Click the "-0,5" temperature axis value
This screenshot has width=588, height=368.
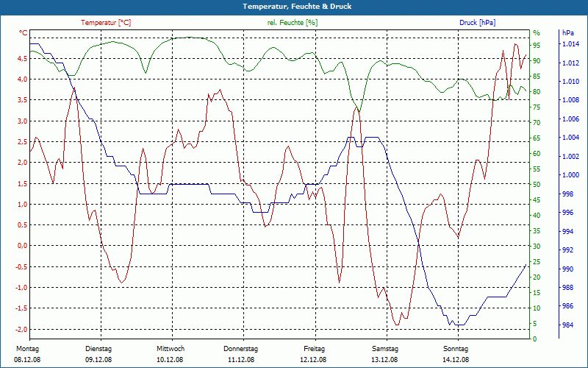pos(21,267)
